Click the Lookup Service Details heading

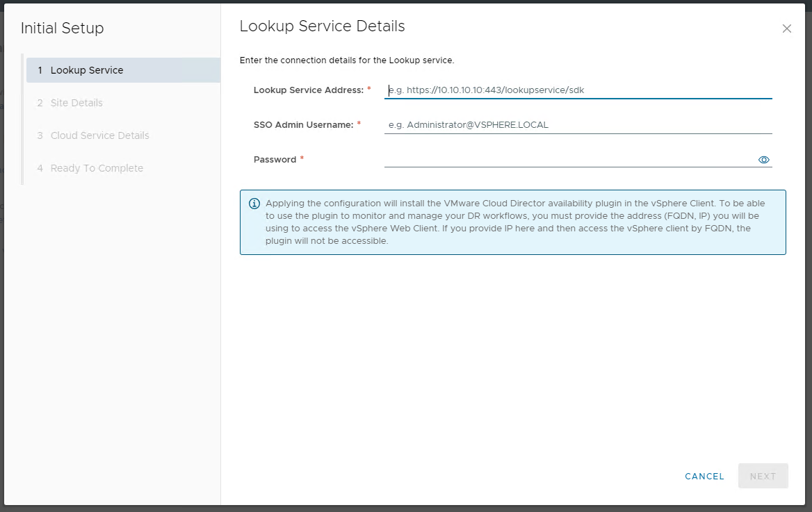click(x=322, y=26)
